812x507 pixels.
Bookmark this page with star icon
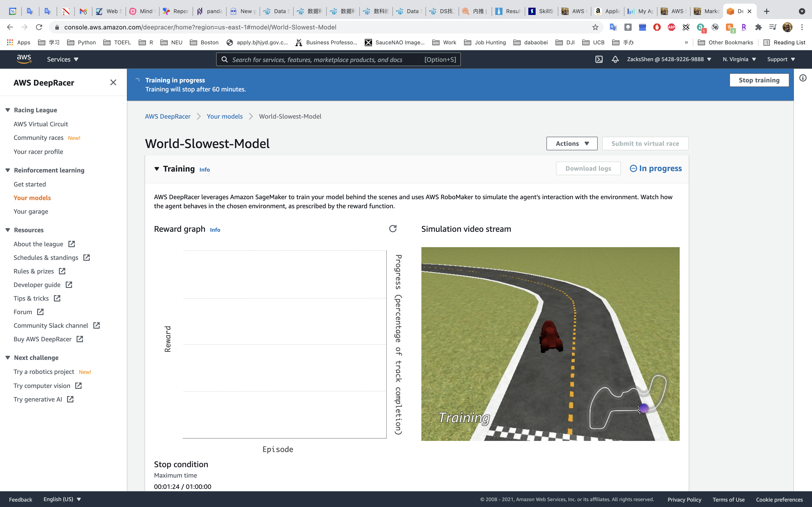595,27
